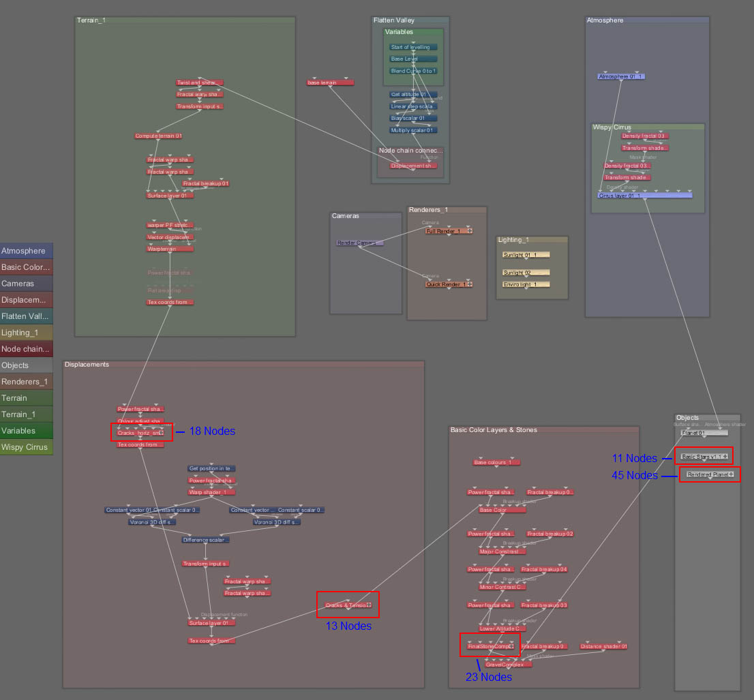Expand the Rendered Planet node internals

coord(731,474)
